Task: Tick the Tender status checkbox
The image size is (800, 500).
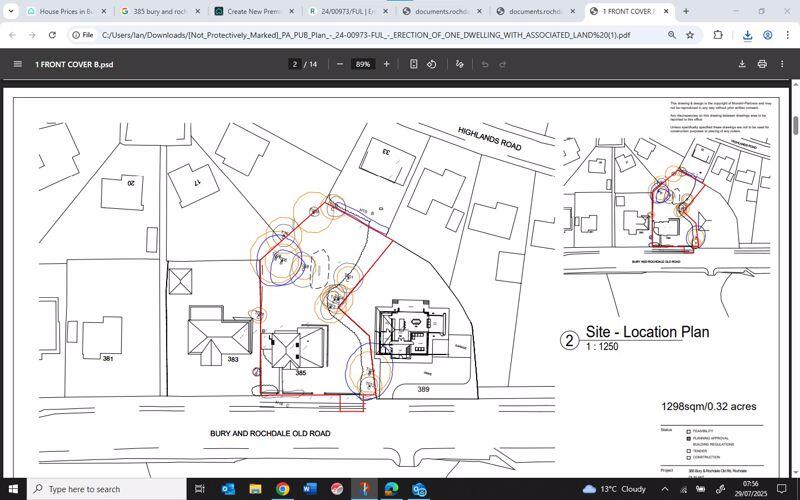Action: (689, 450)
